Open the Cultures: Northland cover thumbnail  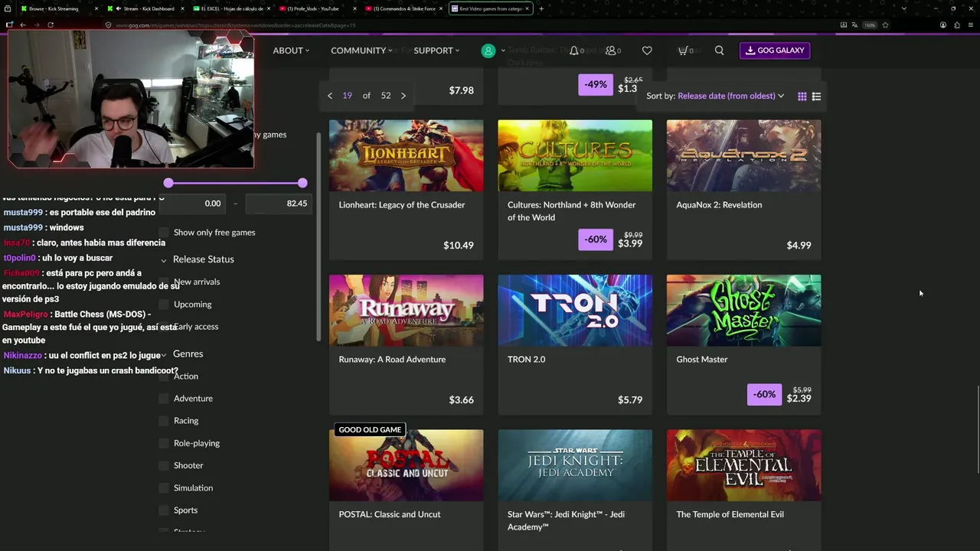coord(575,155)
